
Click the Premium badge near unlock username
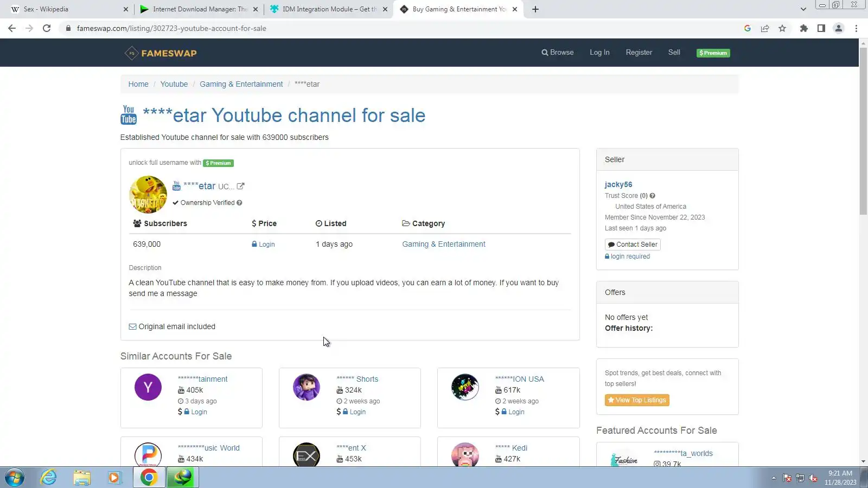click(218, 163)
